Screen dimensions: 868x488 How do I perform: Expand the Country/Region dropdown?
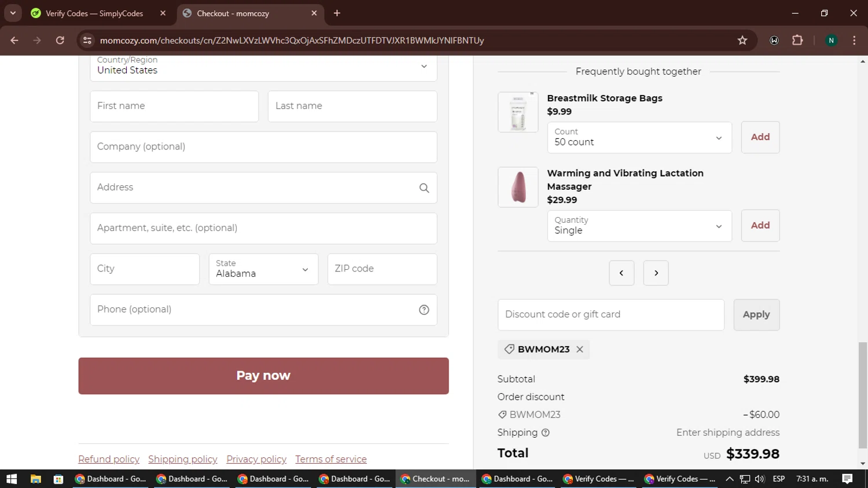[x=263, y=67]
